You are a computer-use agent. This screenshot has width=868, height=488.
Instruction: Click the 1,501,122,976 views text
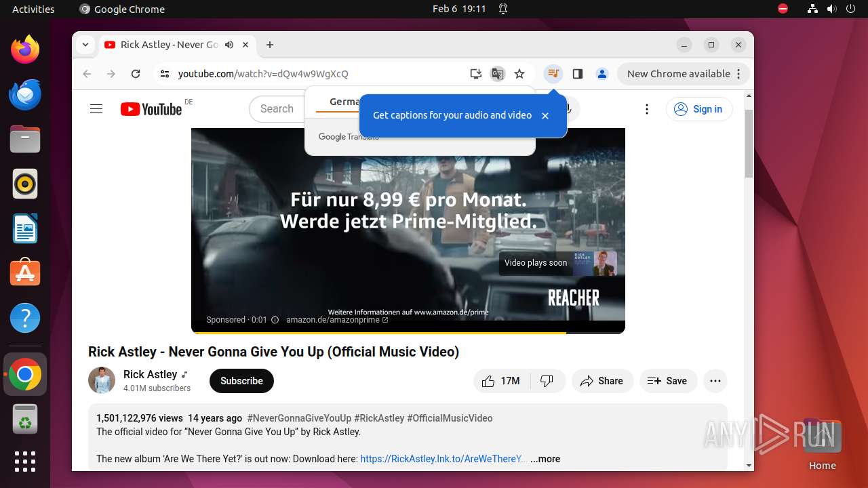click(140, 418)
